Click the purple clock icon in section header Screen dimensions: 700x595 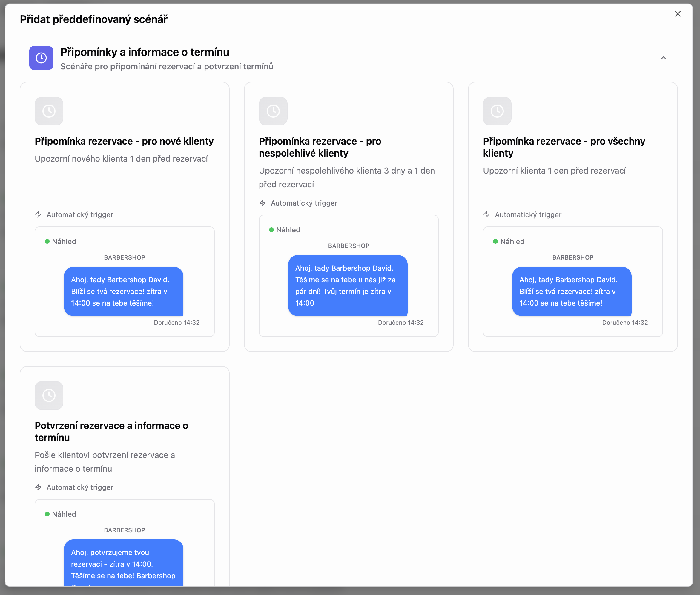41,58
